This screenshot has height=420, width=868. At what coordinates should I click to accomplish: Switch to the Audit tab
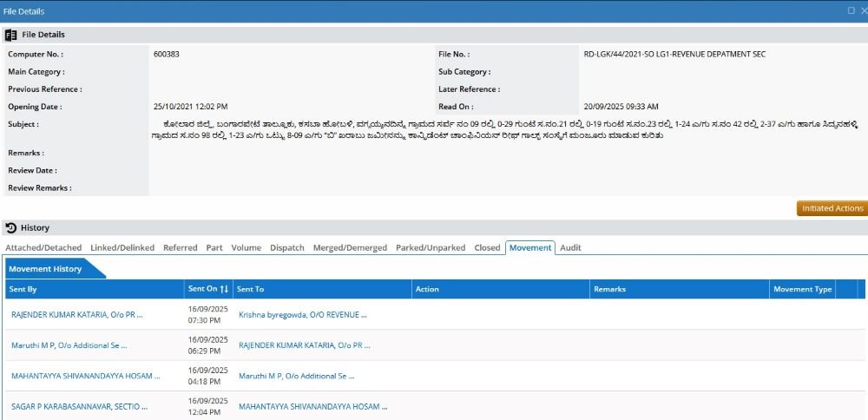point(570,247)
